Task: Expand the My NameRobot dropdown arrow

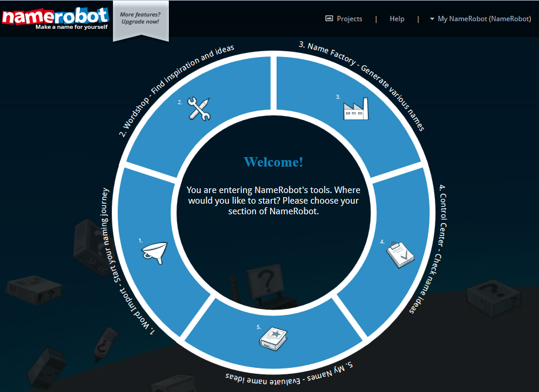Action: pos(432,19)
